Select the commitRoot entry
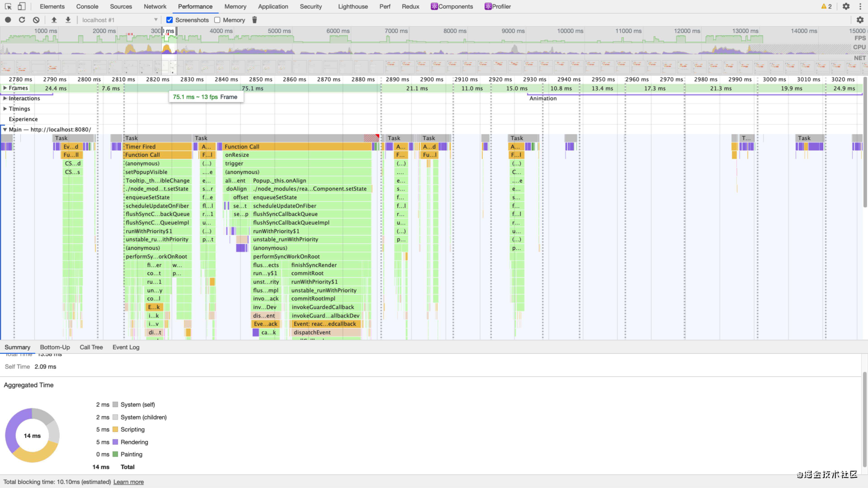The width and height of the screenshot is (868, 488). pos(330,273)
